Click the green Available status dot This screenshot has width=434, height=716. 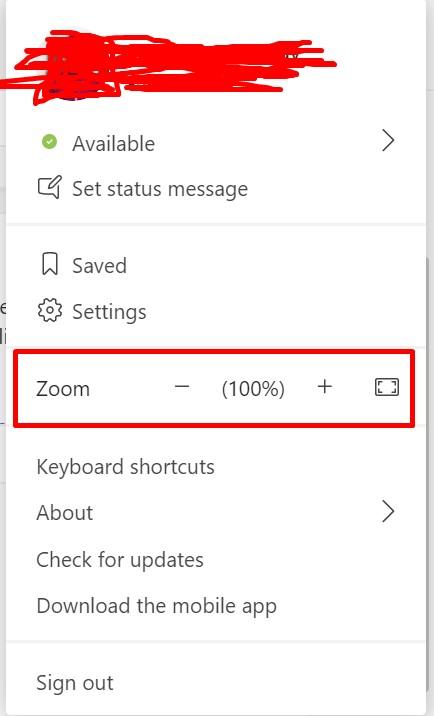coord(49,142)
